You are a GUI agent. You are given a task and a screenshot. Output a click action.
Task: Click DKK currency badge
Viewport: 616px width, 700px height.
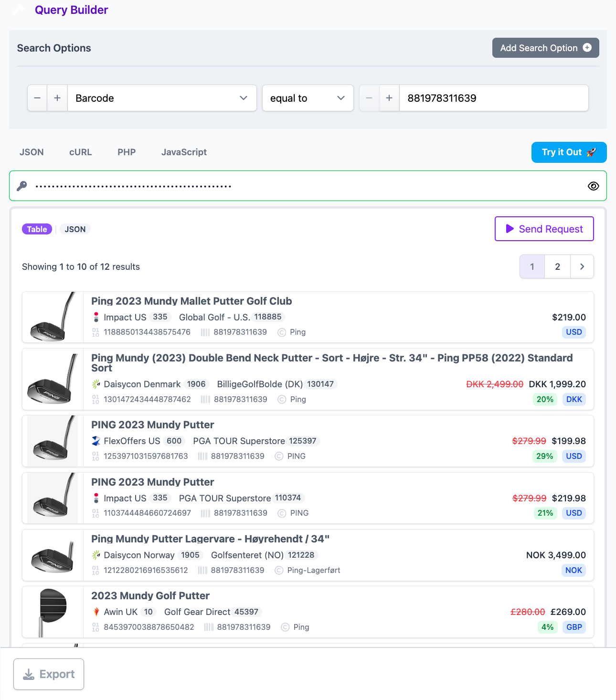[574, 399]
